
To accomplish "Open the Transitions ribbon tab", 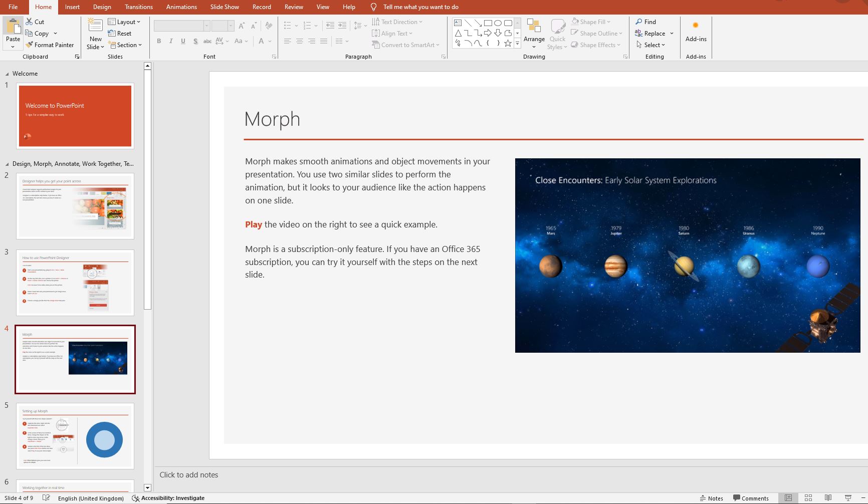I will coord(139,7).
